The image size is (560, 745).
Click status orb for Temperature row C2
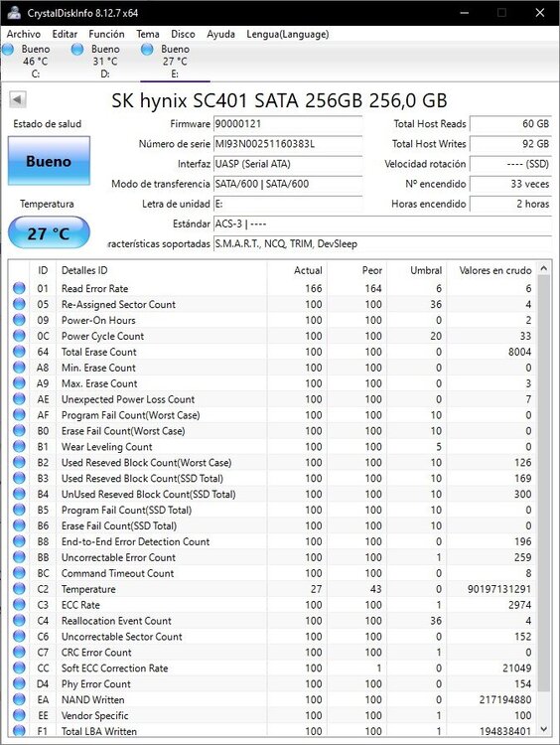click(x=20, y=589)
